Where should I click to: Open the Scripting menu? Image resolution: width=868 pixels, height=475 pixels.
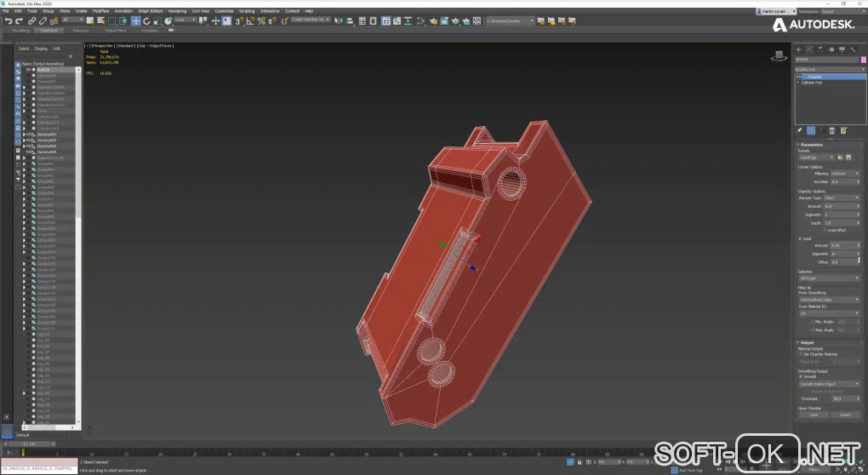click(x=247, y=11)
